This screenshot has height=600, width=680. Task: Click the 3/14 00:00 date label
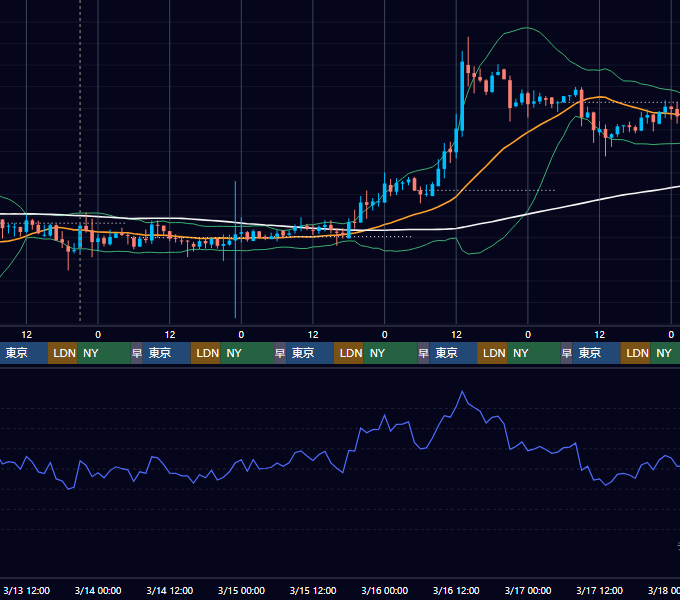(98, 590)
